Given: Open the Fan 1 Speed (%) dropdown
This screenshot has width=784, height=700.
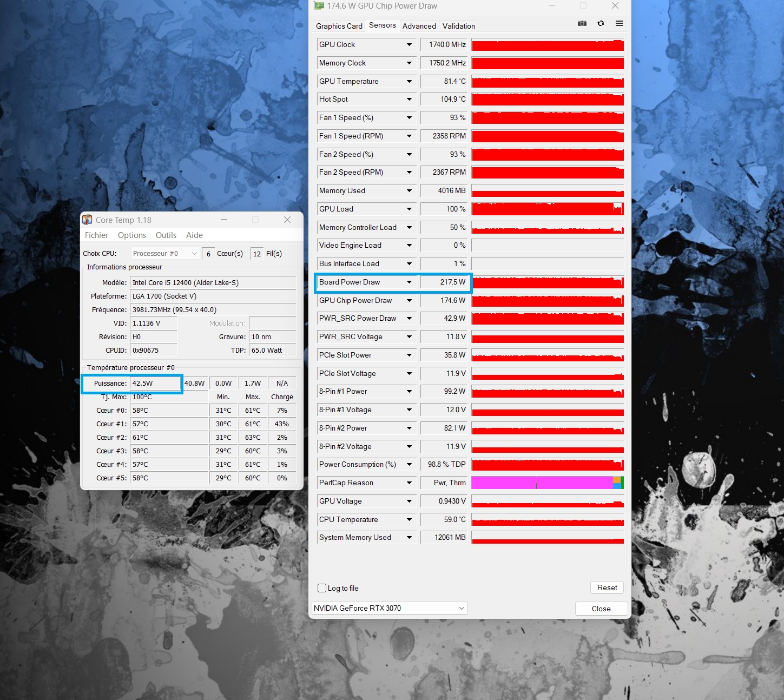Looking at the screenshot, I should [x=409, y=117].
